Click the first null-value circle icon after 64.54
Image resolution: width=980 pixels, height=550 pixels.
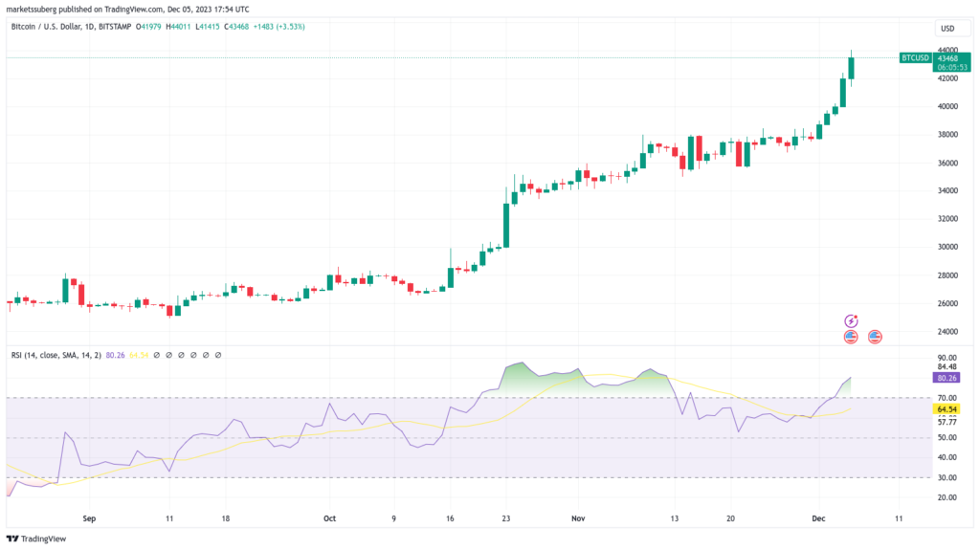point(157,355)
